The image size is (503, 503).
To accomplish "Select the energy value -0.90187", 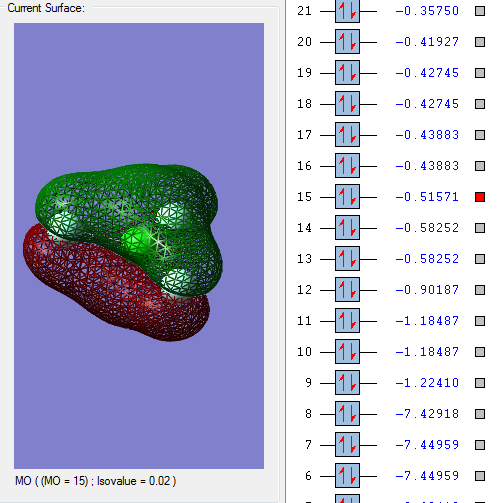I will 427,290.
